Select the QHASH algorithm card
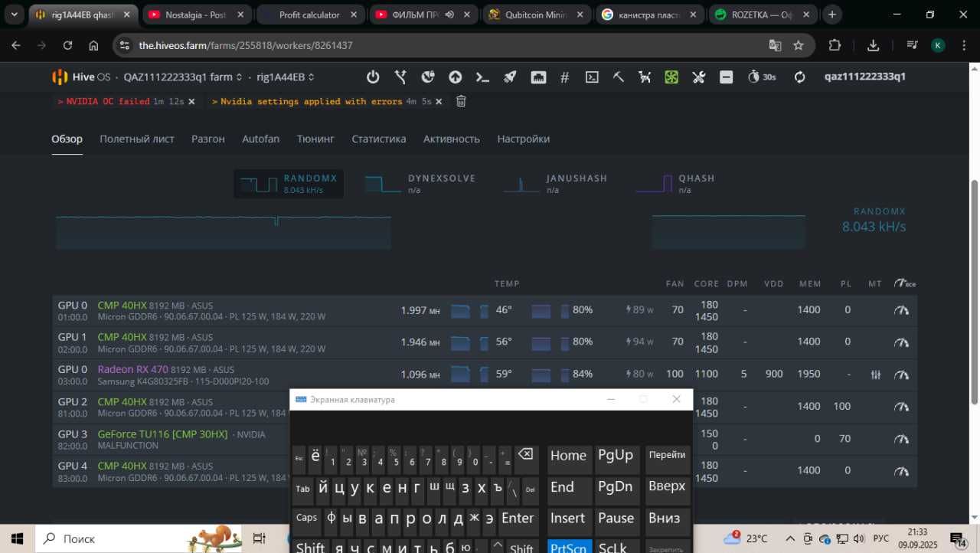The height and width of the screenshot is (553, 980). 675,184
